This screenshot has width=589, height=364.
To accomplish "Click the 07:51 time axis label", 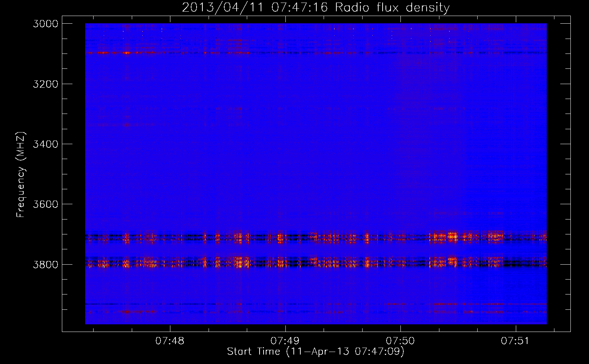I will pyautogui.click(x=515, y=341).
